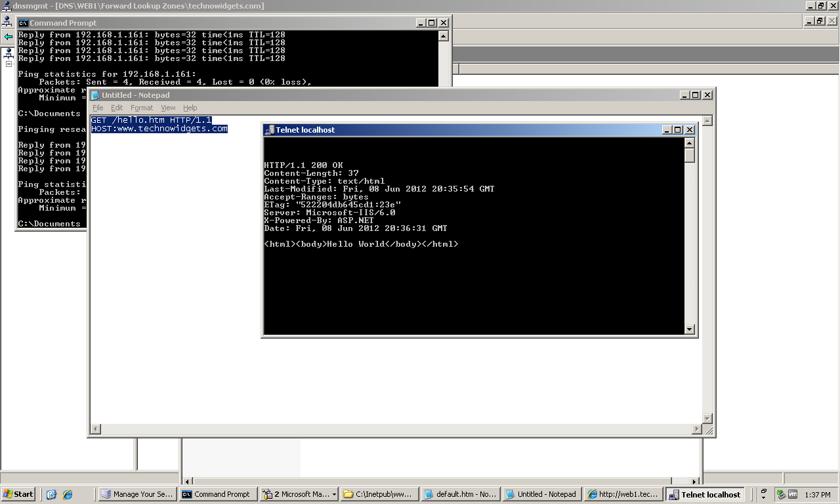Open the File menu in Notepad
Screen dimensions: 840x504
(x=98, y=108)
